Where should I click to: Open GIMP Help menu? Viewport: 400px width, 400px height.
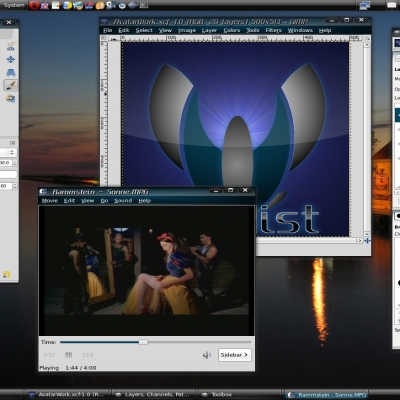[x=325, y=30]
